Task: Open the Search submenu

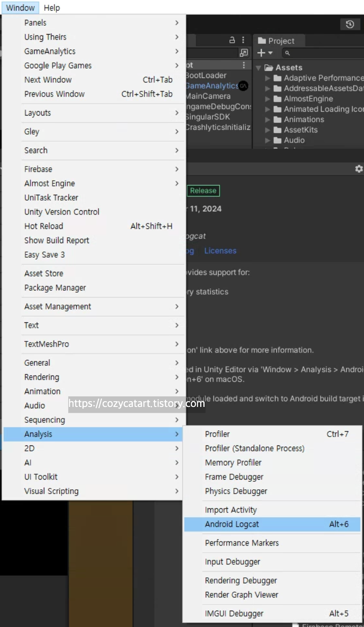Action: tap(94, 150)
